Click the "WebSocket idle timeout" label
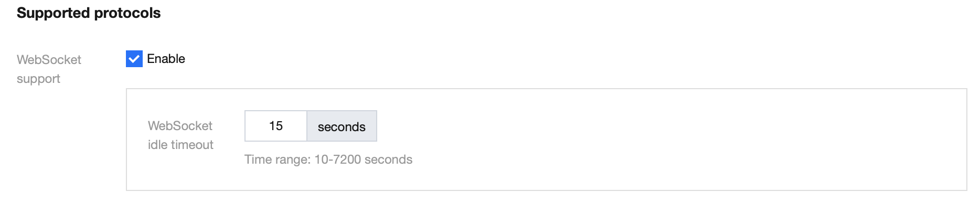980x213 pixels. (180, 135)
